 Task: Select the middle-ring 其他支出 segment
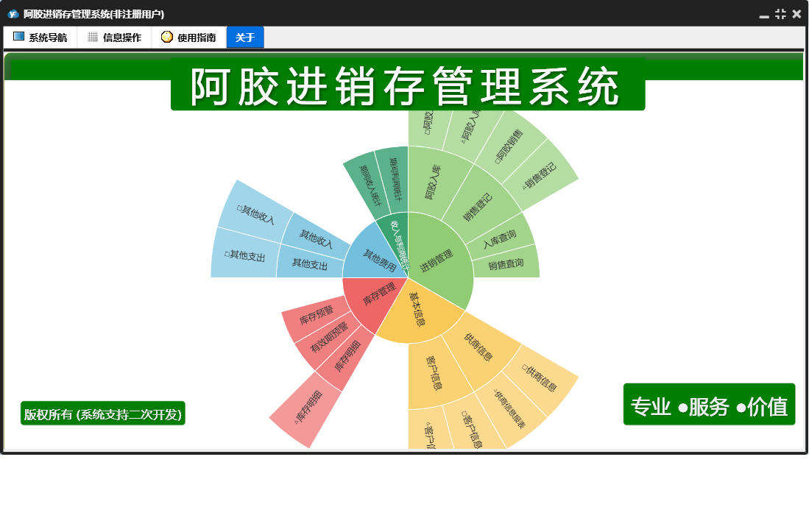310,263
